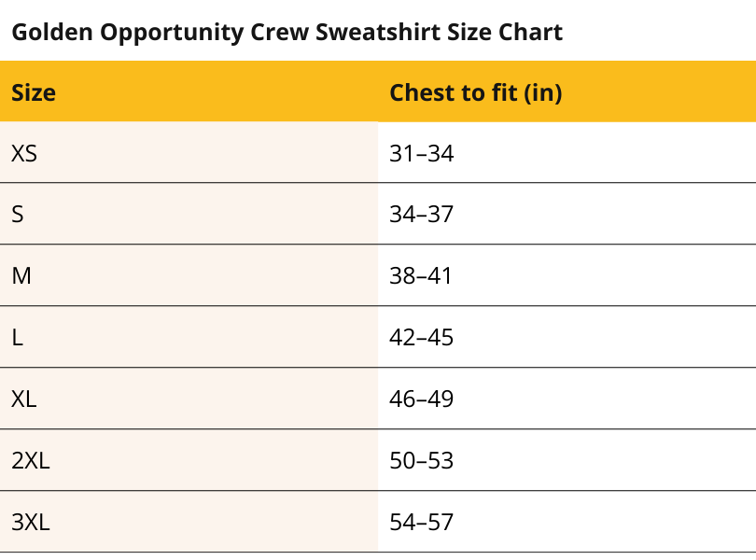Viewport: 756px width, 560px height.
Task: Click the chart title heading text
Action: [287, 33]
